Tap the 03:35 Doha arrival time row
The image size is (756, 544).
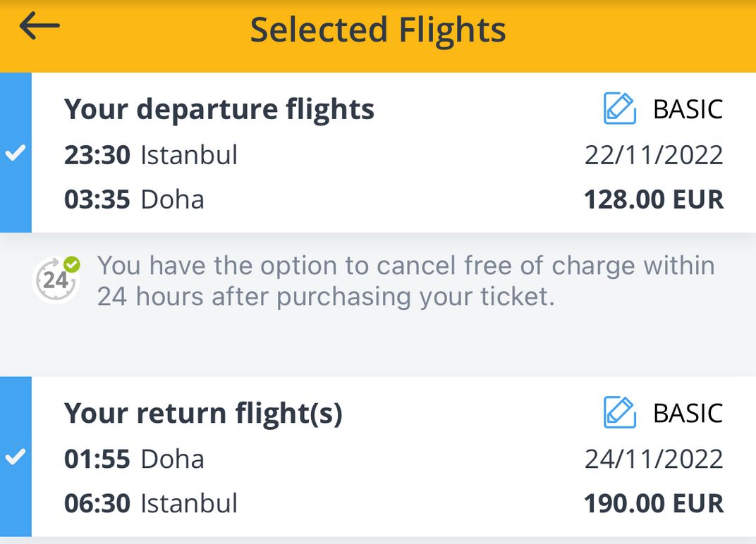134,199
